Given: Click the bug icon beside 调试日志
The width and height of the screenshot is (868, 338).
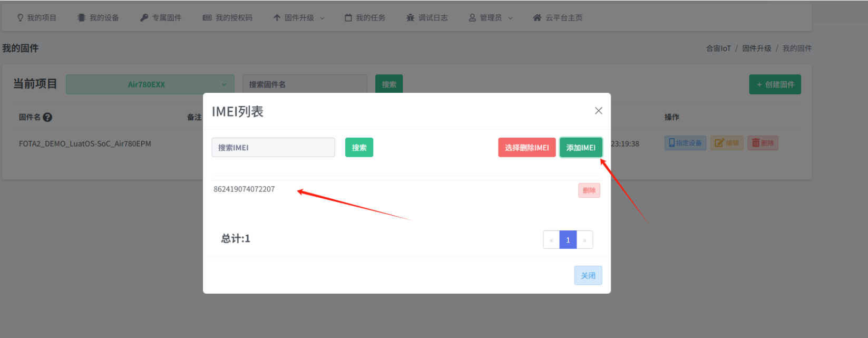Looking at the screenshot, I should [x=410, y=18].
